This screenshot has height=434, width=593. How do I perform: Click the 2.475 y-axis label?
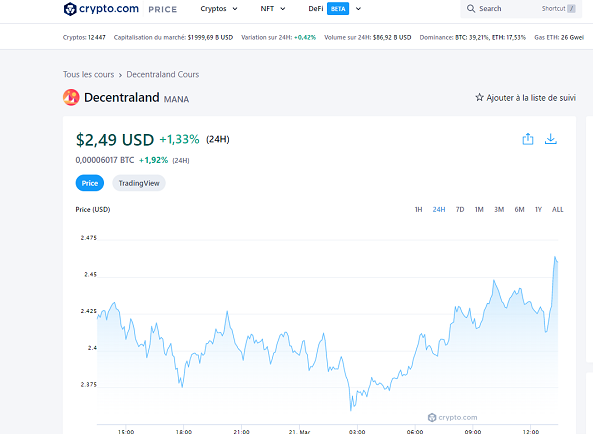[88, 238]
